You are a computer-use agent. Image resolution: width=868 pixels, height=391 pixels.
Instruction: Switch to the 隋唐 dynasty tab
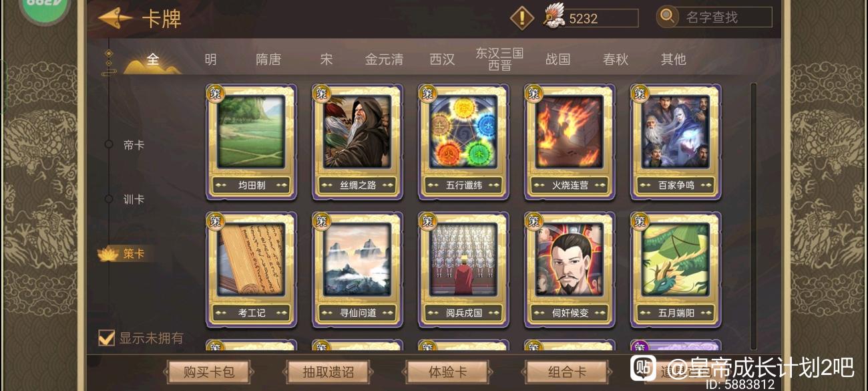pos(268,59)
